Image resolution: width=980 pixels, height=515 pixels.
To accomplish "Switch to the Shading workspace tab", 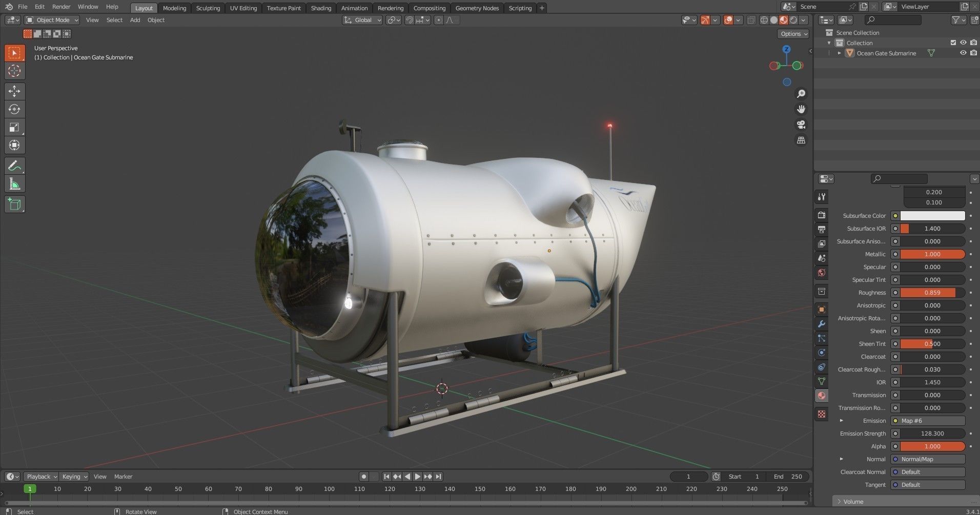I will (x=321, y=8).
